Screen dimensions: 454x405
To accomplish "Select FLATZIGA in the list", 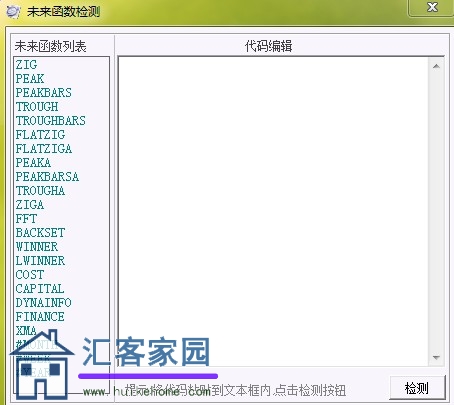I will [44, 148].
